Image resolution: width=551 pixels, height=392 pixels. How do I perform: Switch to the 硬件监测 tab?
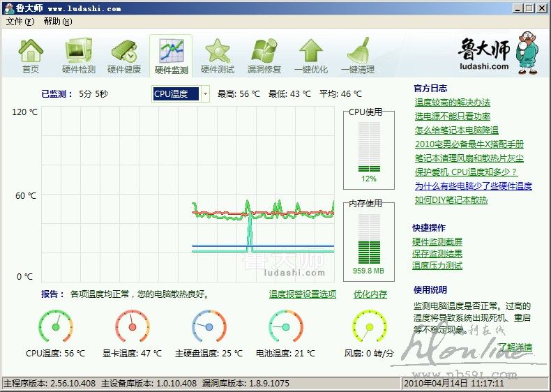(x=171, y=56)
